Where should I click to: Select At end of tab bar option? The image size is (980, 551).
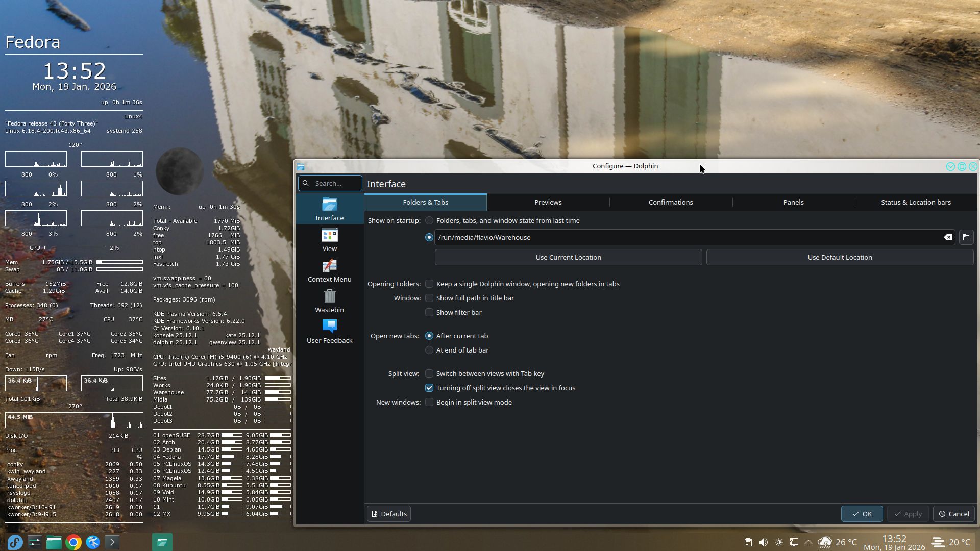tap(429, 350)
